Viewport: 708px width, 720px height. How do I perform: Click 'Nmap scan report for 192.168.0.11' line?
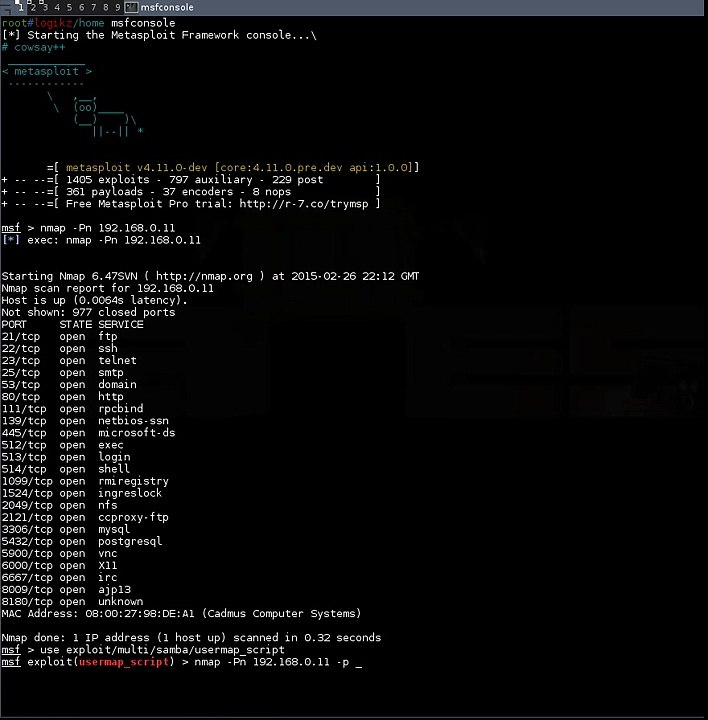107,288
